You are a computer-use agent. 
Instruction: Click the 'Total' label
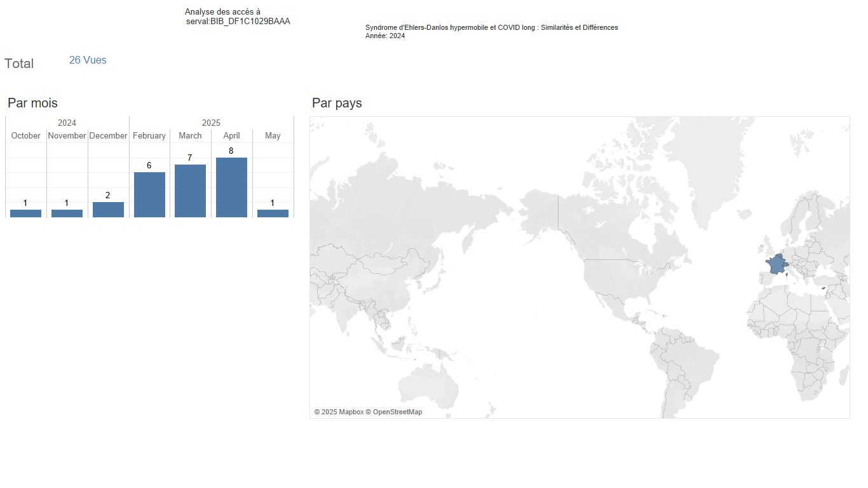tap(19, 64)
